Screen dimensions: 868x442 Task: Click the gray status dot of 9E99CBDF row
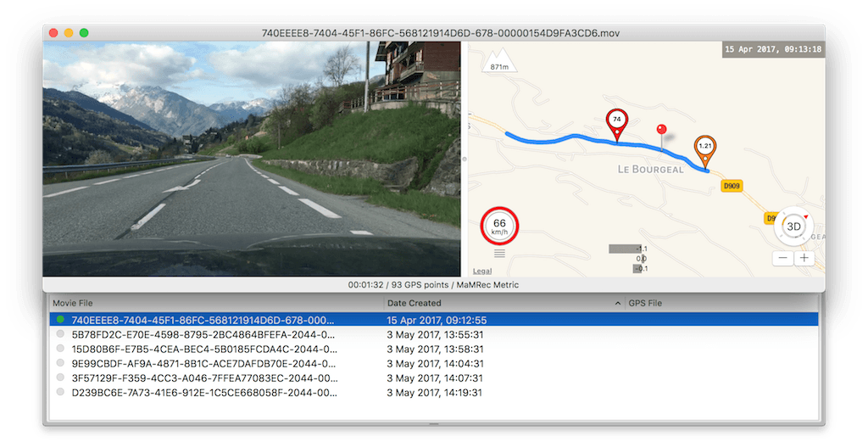(60, 363)
